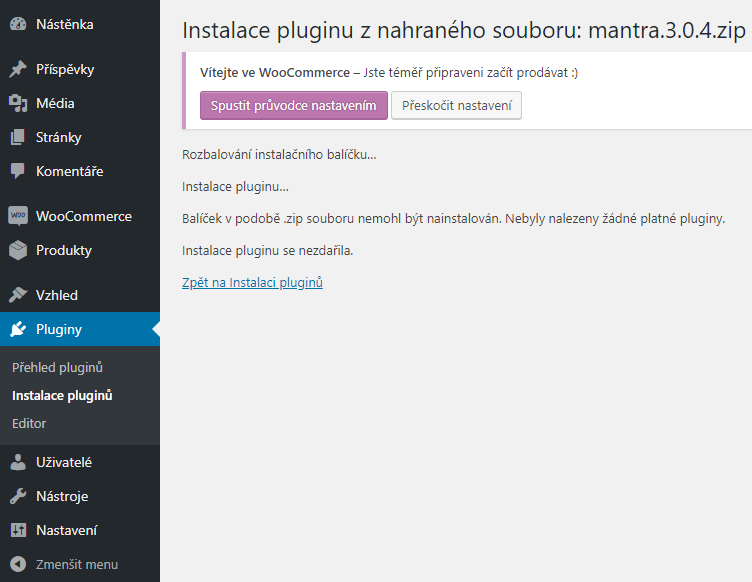Click the page heading mantra.3.0.4.zip
752x582 pixels.
(x=667, y=31)
